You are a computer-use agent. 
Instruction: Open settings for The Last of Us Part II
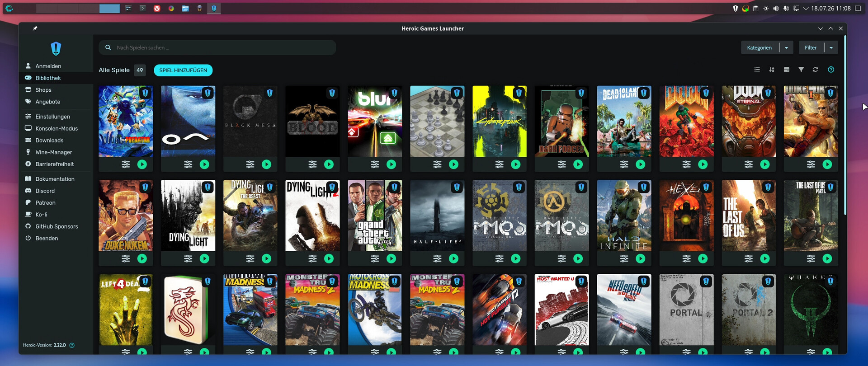pyautogui.click(x=811, y=258)
